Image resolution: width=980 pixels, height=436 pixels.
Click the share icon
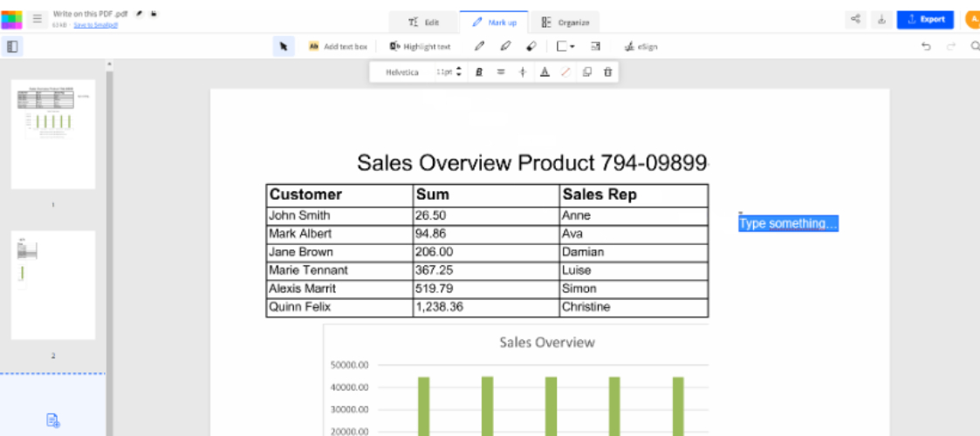pyautogui.click(x=855, y=19)
